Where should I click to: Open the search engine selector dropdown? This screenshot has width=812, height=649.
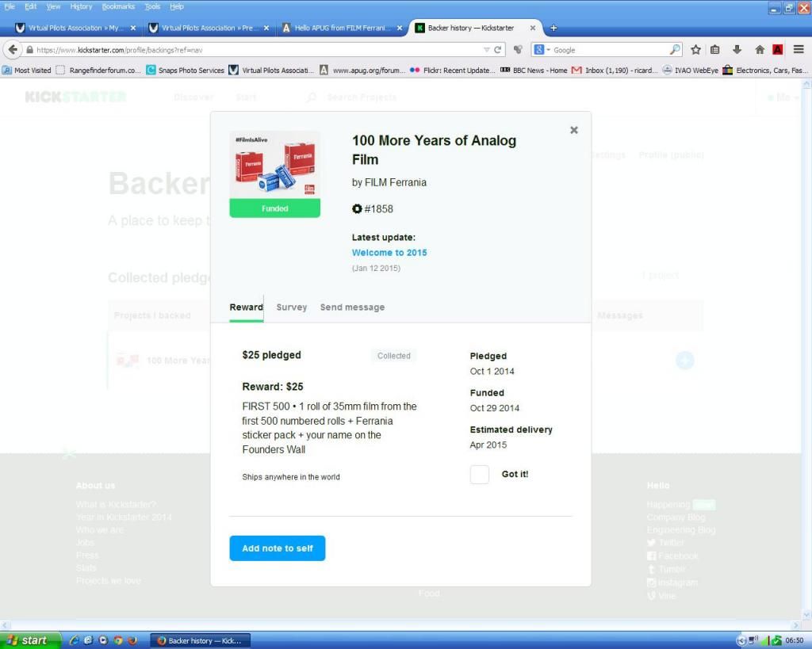(x=542, y=50)
